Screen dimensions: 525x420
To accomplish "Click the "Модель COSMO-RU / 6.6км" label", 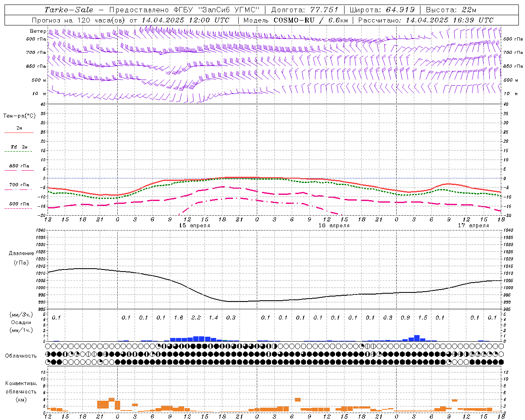I will 296,20.
